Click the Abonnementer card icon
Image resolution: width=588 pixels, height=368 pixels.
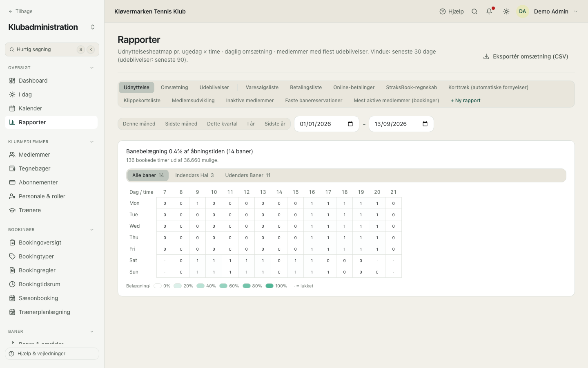pyautogui.click(x=12, y=182)
